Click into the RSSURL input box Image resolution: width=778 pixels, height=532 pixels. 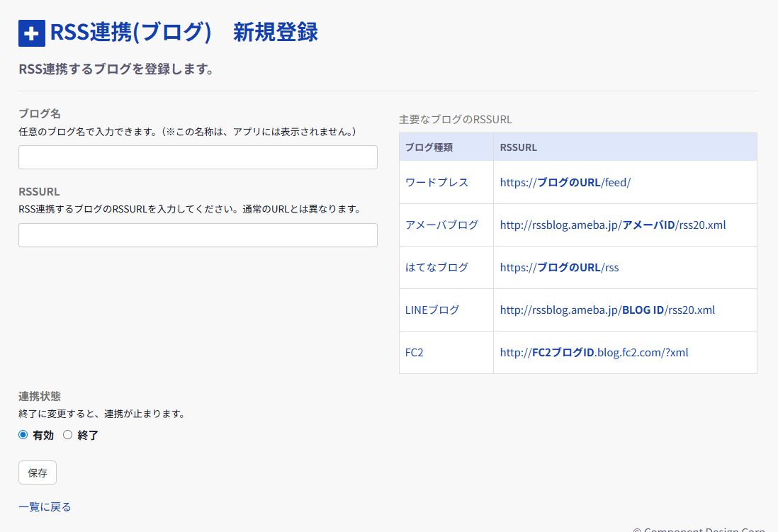click(x=198, y=235)
